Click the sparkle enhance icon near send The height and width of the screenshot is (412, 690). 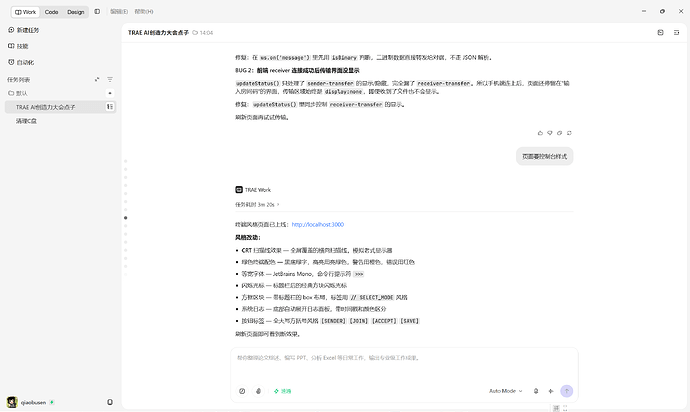551,391
